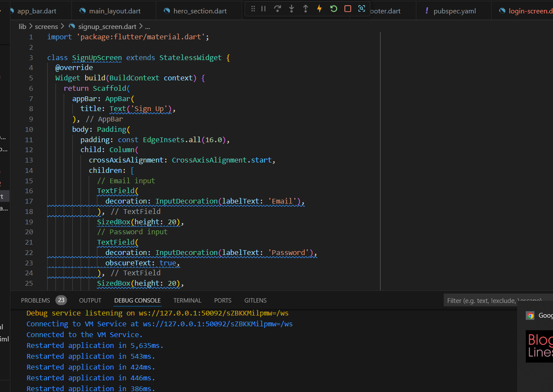Open the PROBLEMS panel tab
The height and width of the screenshot is (392, 553).
tap(35, 300)
